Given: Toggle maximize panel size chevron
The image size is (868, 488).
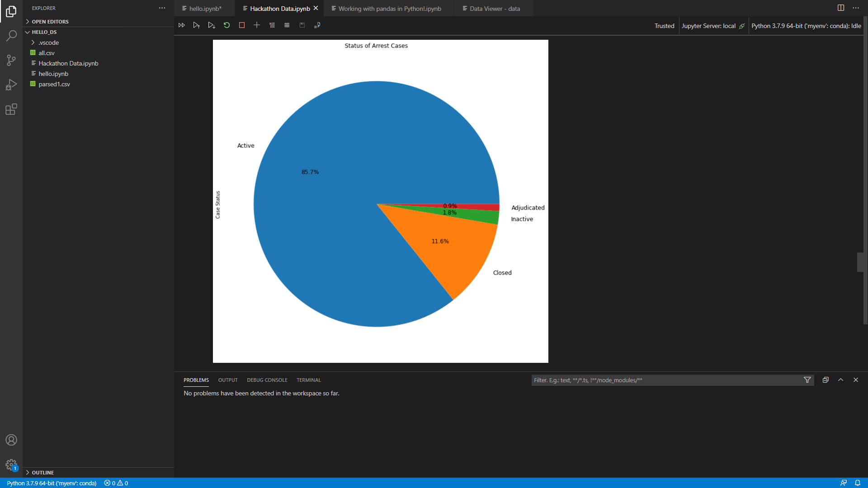Looking at the screenshot, I should 840,380.
